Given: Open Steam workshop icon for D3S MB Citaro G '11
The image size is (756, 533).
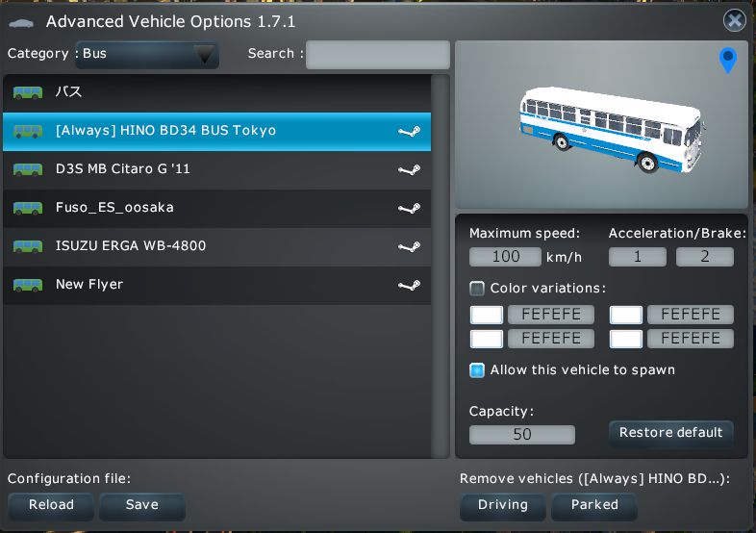Looking at the screenshot, I should pos(409,169).
